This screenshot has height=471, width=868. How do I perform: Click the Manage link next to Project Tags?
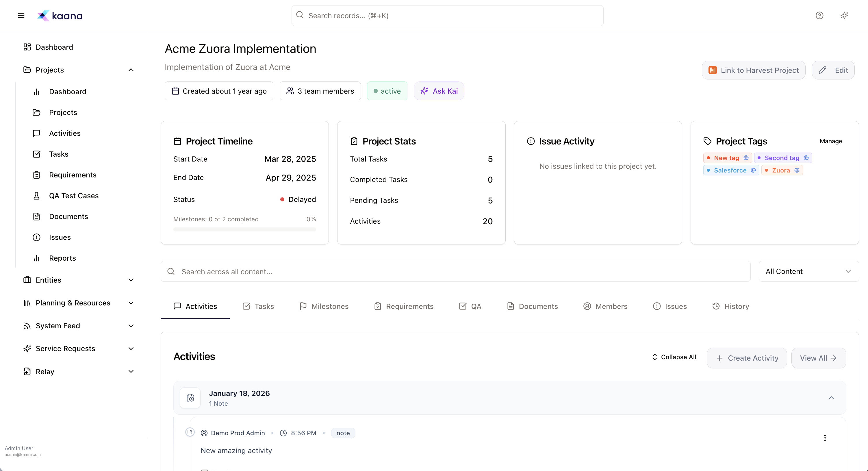coord(830,141)
